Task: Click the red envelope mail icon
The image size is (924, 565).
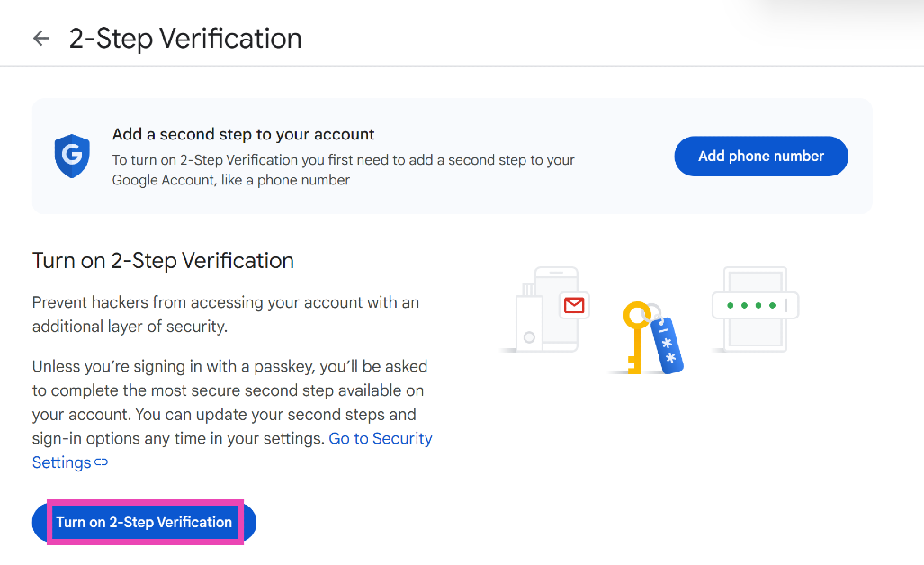Action: click(x=573, y=305)
